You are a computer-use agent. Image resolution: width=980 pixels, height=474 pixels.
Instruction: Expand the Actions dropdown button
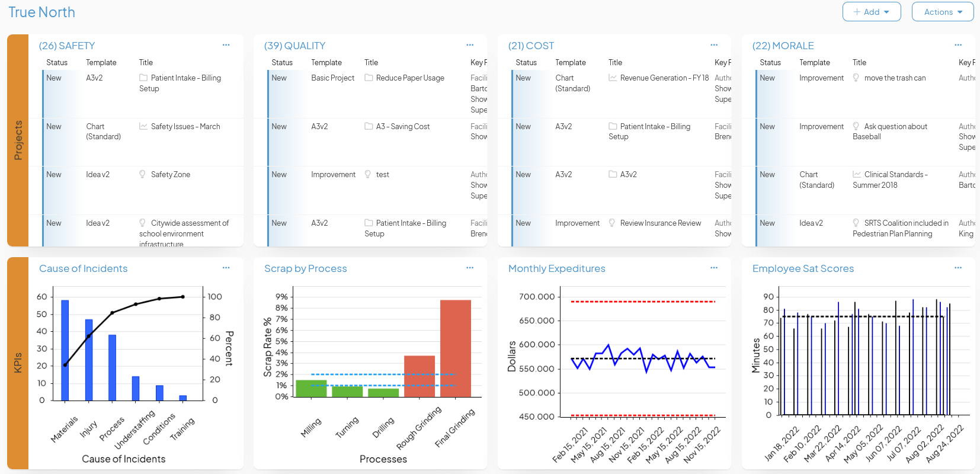pos(942,12)
